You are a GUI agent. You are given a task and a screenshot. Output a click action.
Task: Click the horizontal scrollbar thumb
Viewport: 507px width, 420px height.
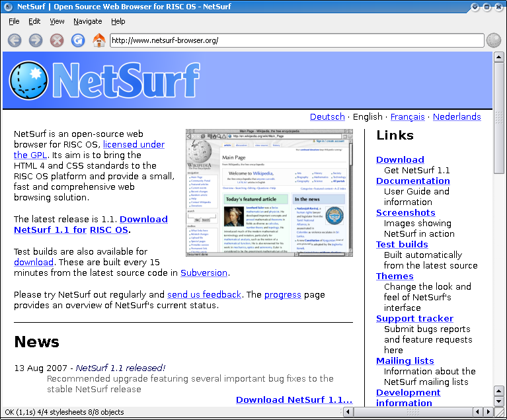(413, 412)
